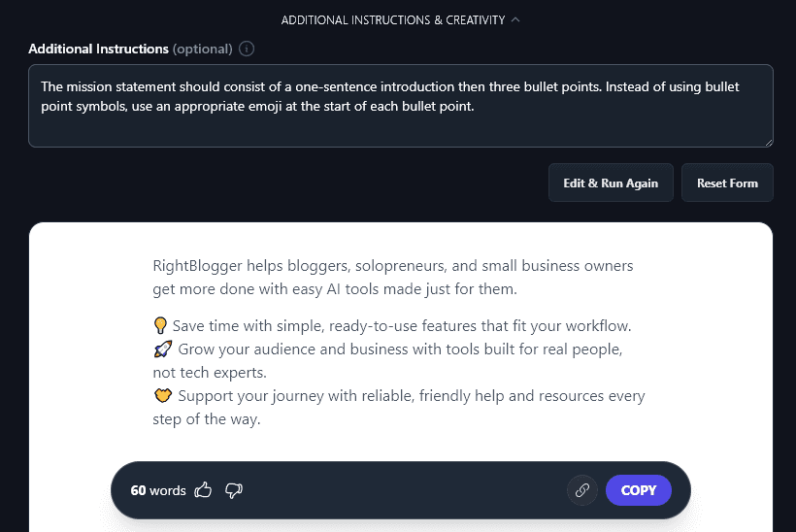Viewport: 796px width, 532px height.
Task: Click the resize handle of the instructions textarea
Action: click(768, 142)
